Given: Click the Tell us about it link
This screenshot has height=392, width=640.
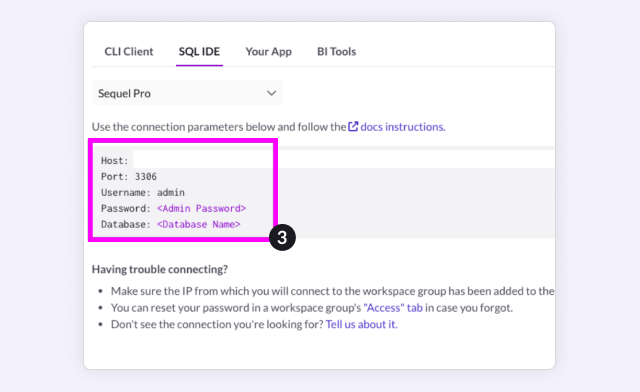Looking at the screenshot, I should click(361, 324).
